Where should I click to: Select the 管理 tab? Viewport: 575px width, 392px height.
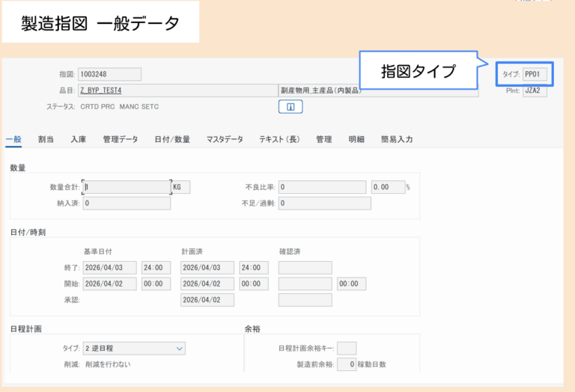[x=324, y=139]
